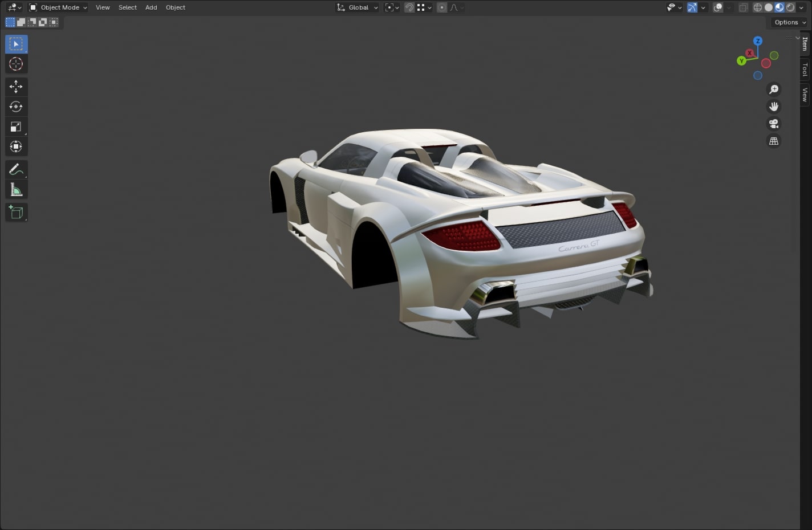The height and width of the screenshot is (530, 812).
Task: Open the gizmo settings dropdown arrow
Action: (703, 7)
